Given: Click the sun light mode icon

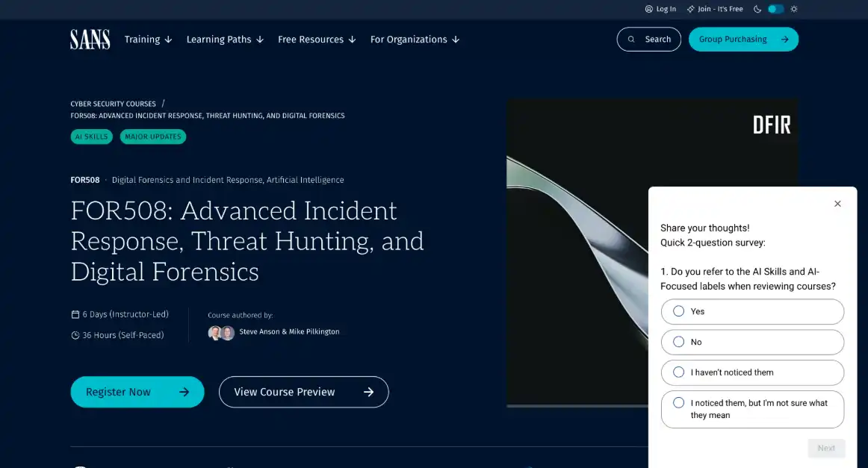Looking at the screenshot, I should coord(794,9).
